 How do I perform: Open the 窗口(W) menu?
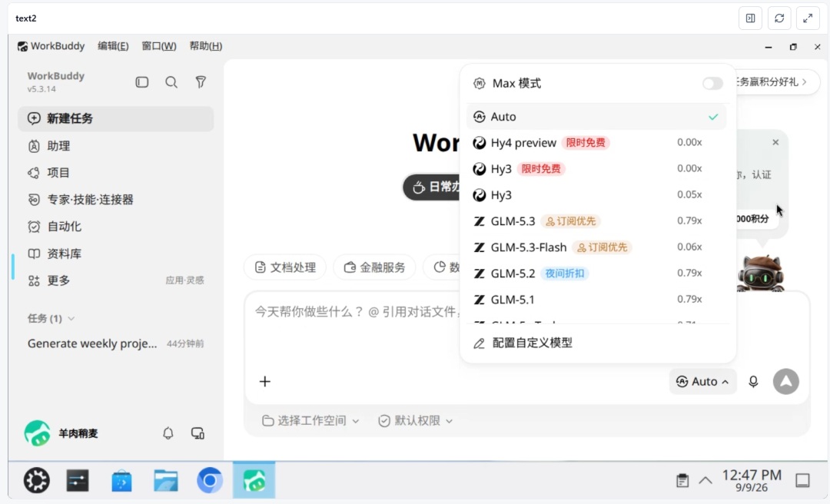pyautogui.click(x=159, y=46)
